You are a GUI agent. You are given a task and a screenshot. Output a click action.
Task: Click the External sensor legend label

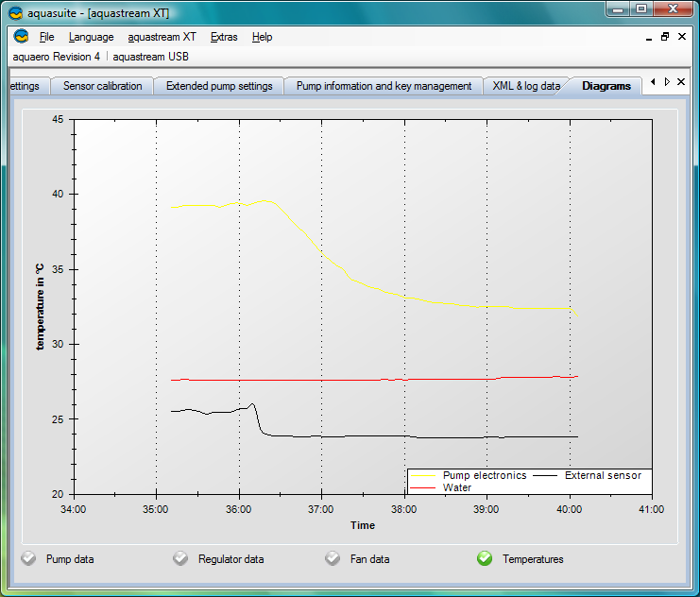pos(603,475)
